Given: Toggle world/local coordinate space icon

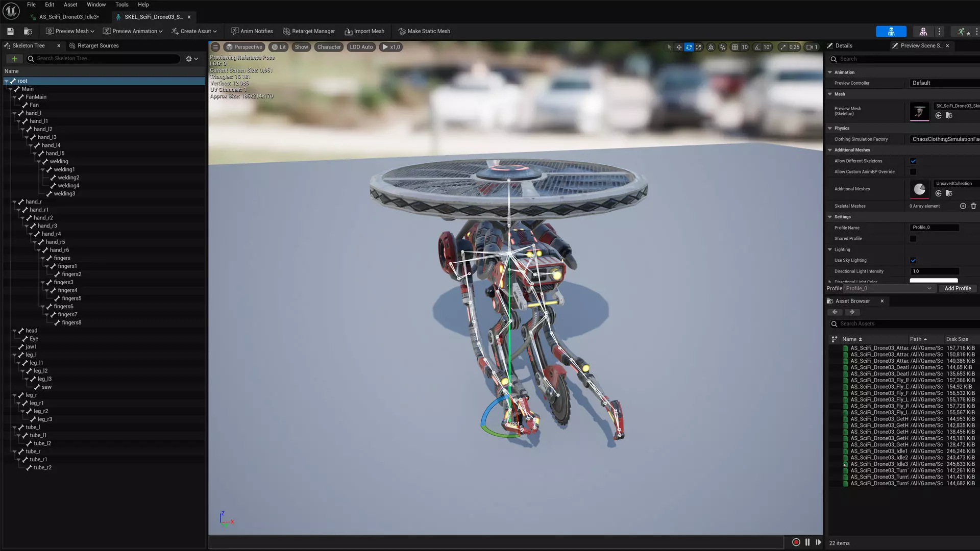Looking at the screenshot, I should tap(710, 47).
